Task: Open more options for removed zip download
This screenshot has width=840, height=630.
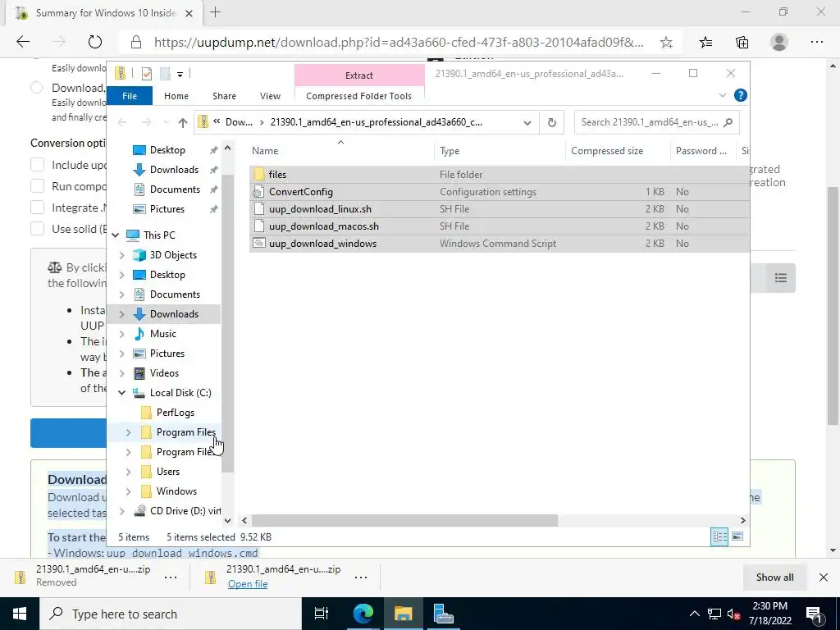Action: 171,577
